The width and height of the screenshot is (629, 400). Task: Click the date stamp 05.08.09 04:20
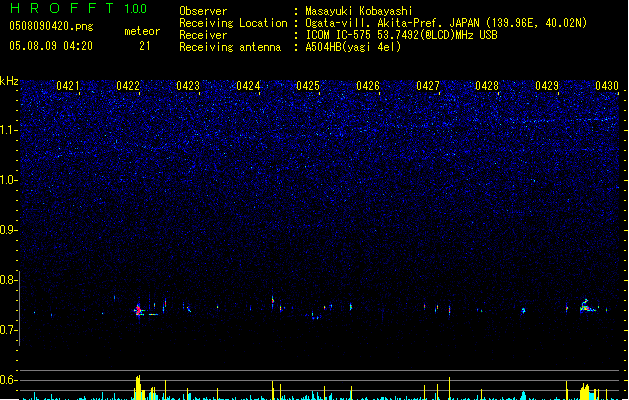(x=51, y=46)
